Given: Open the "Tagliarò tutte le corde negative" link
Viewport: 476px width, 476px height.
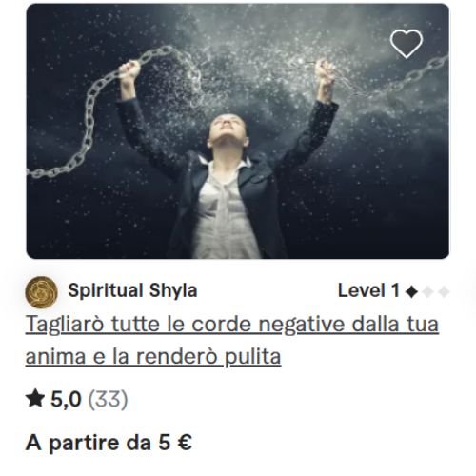Looking at the screenshot, I should tap(232, 325).
